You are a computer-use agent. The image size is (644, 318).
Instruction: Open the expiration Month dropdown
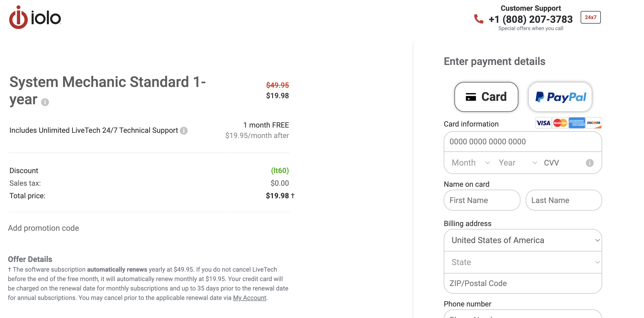click(x=470, y=163)
